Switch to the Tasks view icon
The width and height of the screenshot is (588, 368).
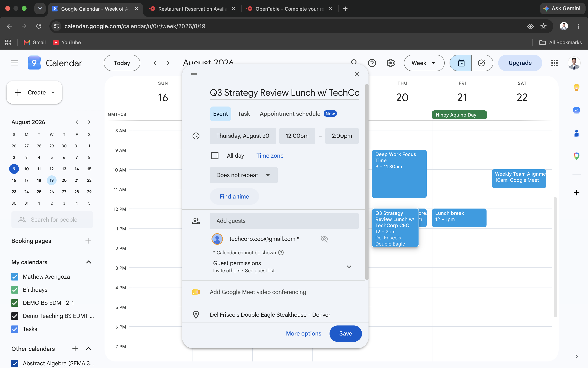482,63
